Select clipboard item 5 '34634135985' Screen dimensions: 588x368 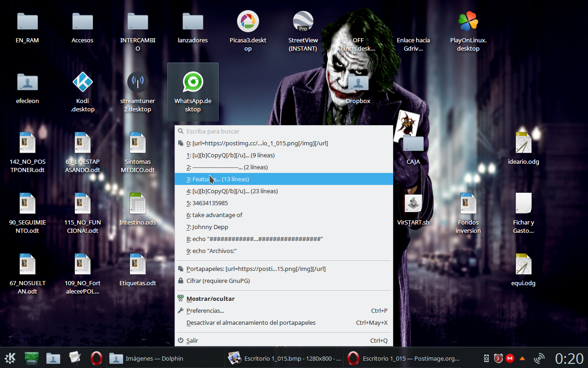tap(284, 203)
